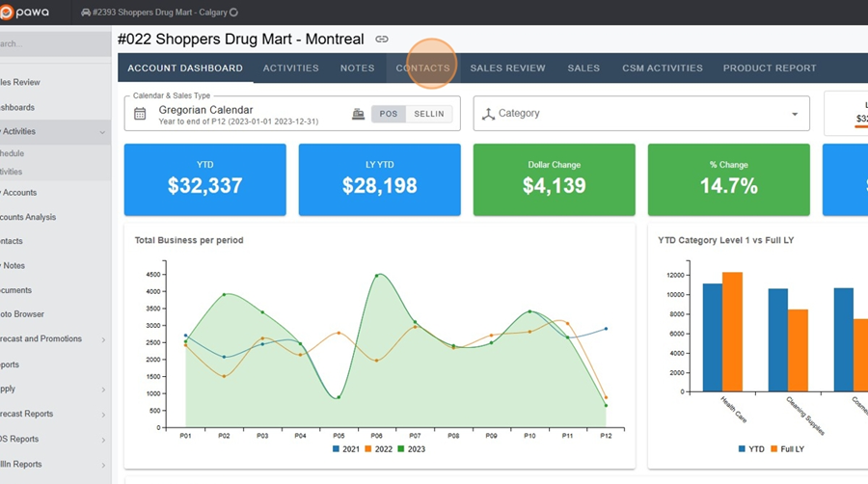
Task: Click the account title #022 Shoppers Drug Mart - Montreal
Action: pos(241,40)
